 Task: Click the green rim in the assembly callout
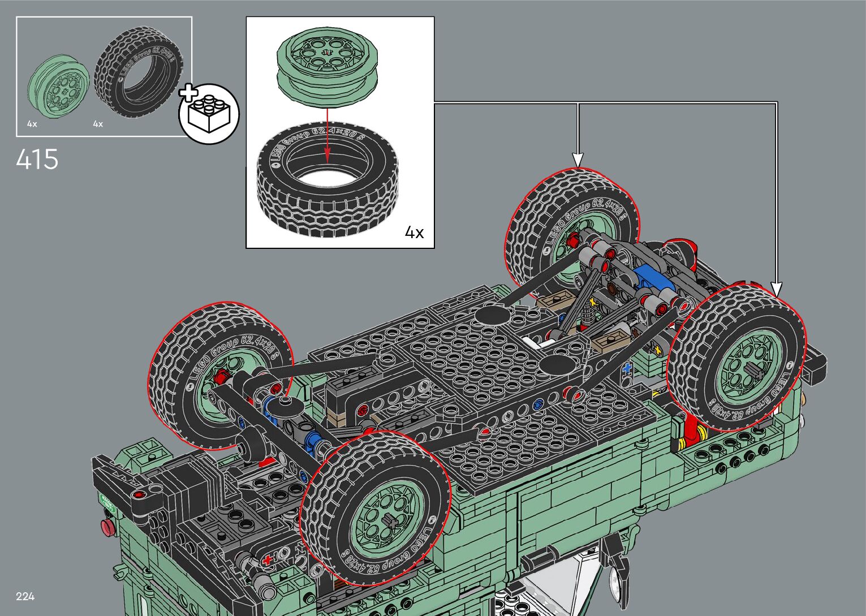[326, 68]
